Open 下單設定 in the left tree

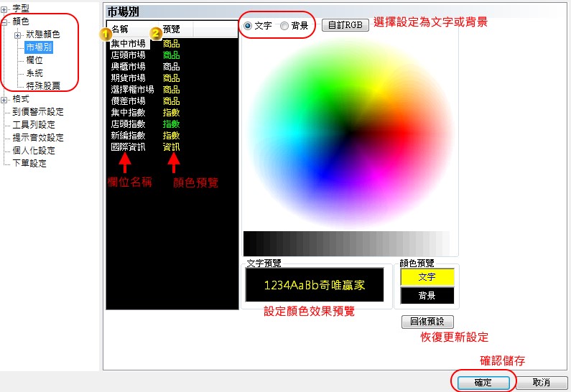29,164
